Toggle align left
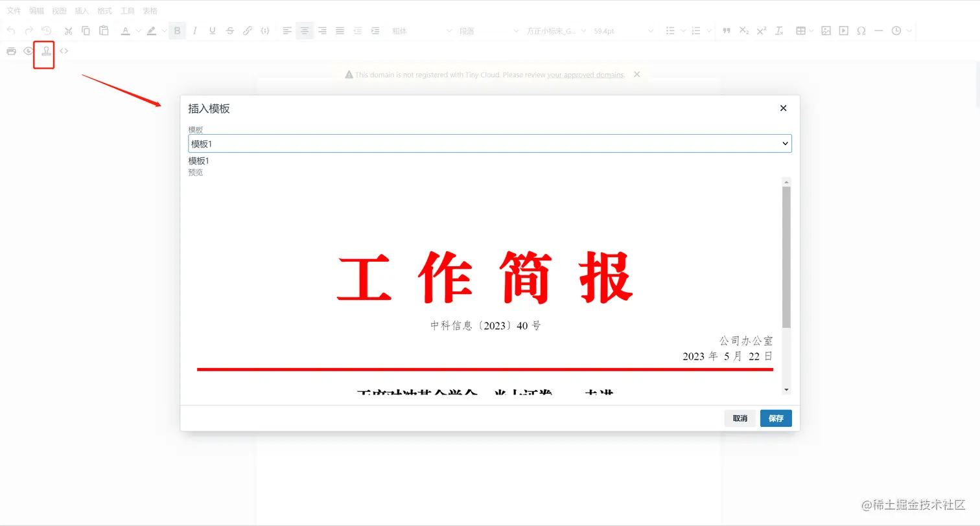This screenshot has height=526, width=980. click(x=287, y=30)
